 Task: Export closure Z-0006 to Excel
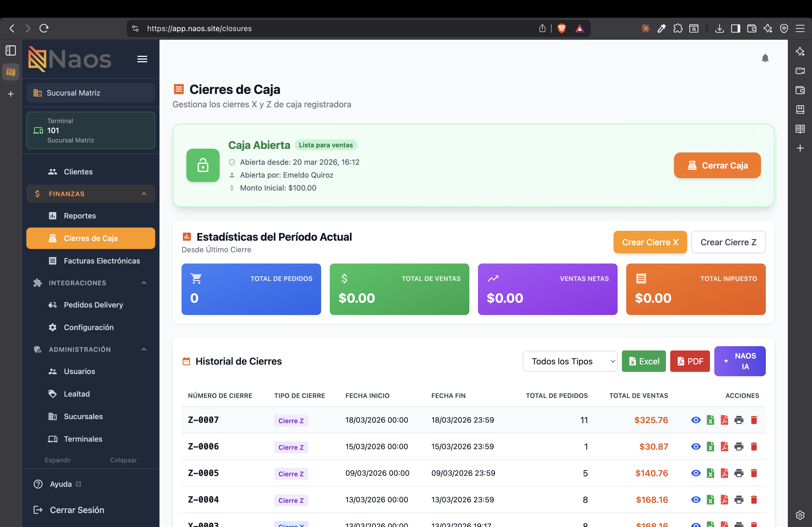710,446
